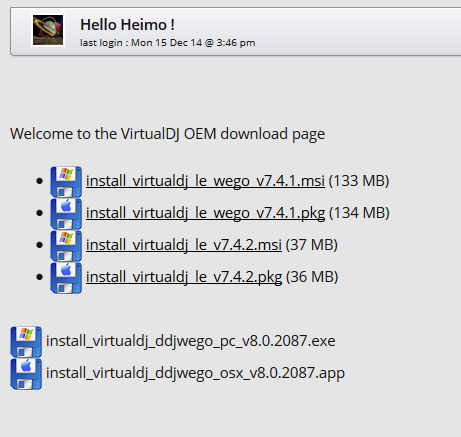Click the (134 MB) file size label
This screenshot has width=461, height=437.
point(359,213)
